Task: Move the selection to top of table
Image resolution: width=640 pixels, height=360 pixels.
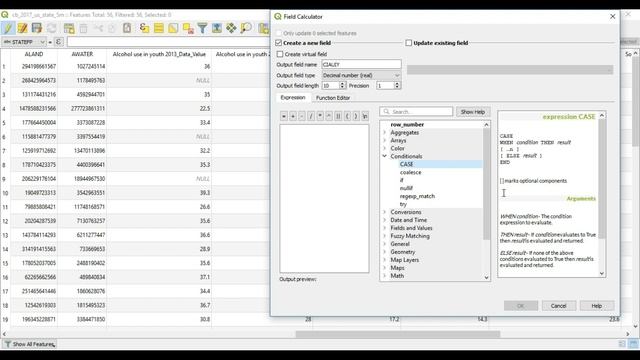Action: [x=217, y=28]
